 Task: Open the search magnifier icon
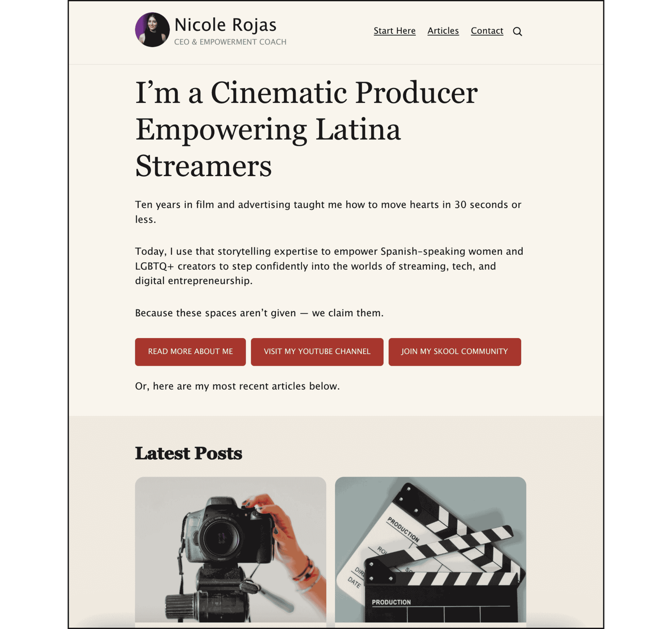tap(517, 31)
